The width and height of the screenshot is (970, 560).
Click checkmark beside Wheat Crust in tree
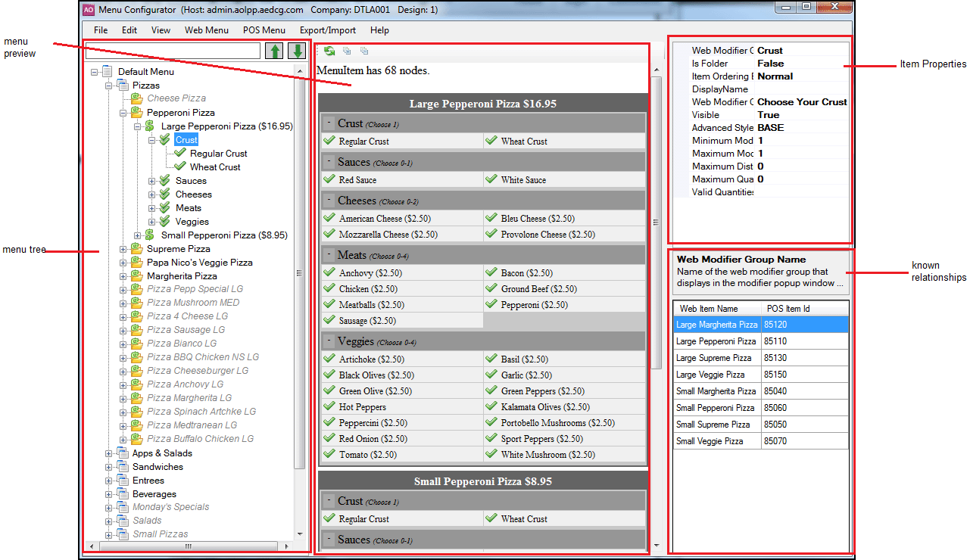point(180,167)
